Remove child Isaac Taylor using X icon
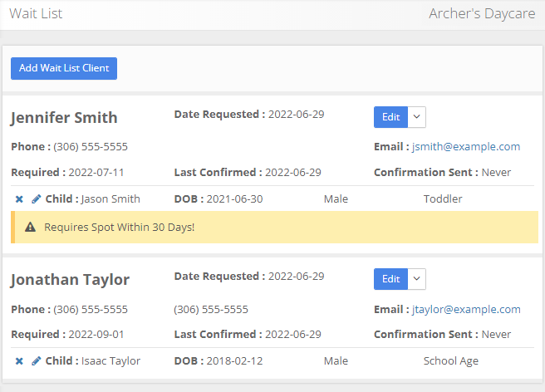 pos(19,361)
